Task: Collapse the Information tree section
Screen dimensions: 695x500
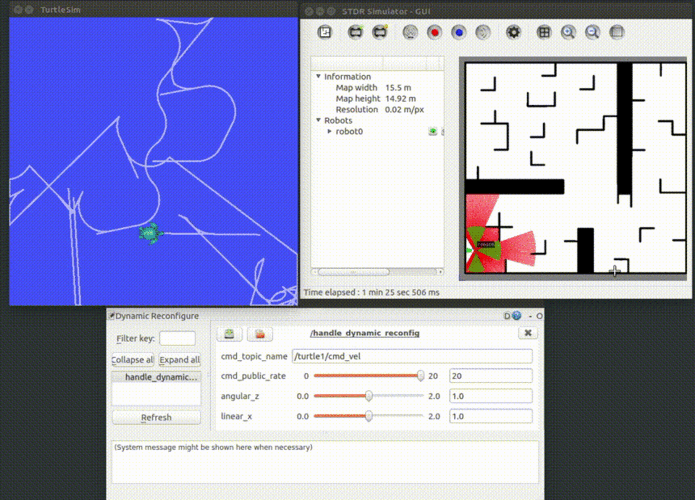Action: [x=319, y=77]
